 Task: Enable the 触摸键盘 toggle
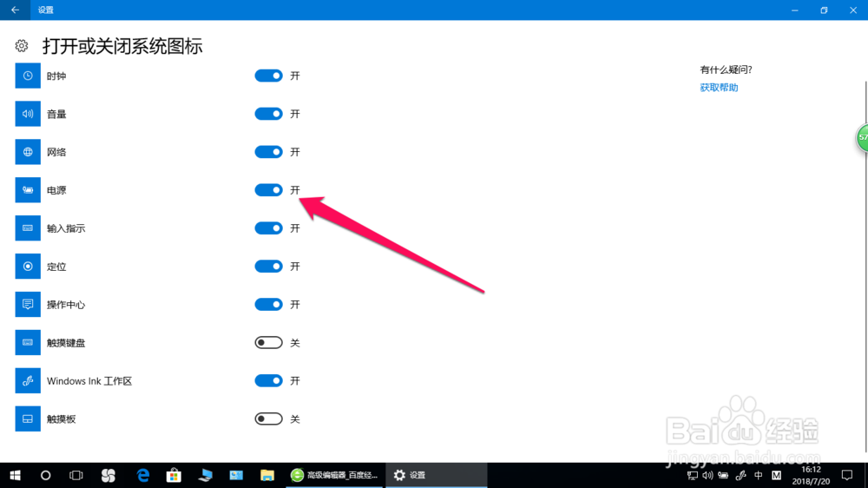268,343
